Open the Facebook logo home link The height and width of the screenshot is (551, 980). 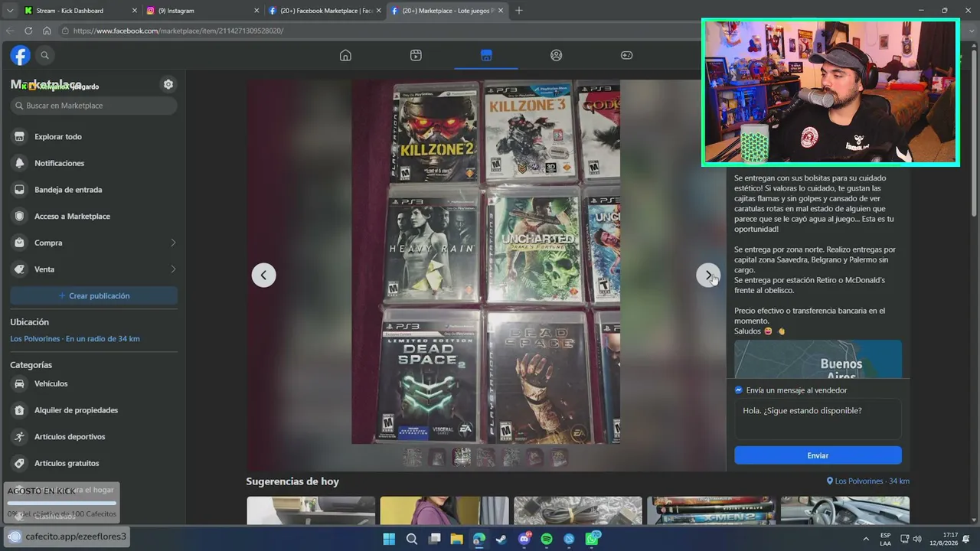[x=20, y=55]
